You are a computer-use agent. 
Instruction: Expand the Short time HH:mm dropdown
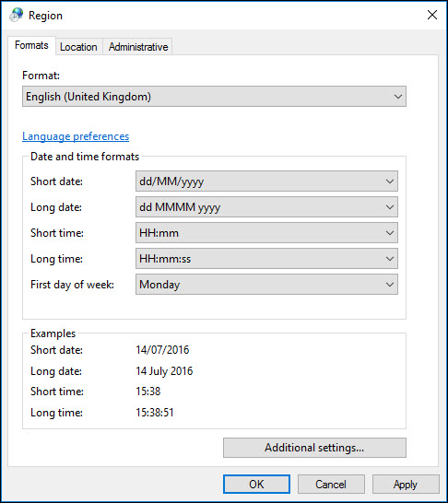click(266, 233)
